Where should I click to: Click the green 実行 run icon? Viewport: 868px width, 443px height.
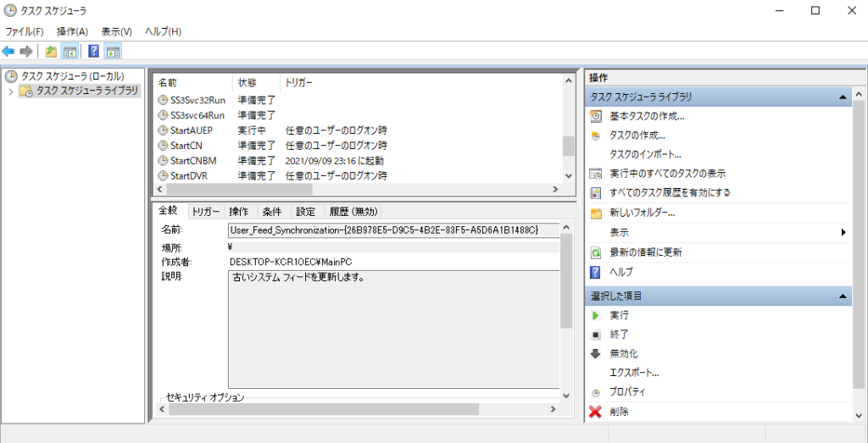point(595,315)
